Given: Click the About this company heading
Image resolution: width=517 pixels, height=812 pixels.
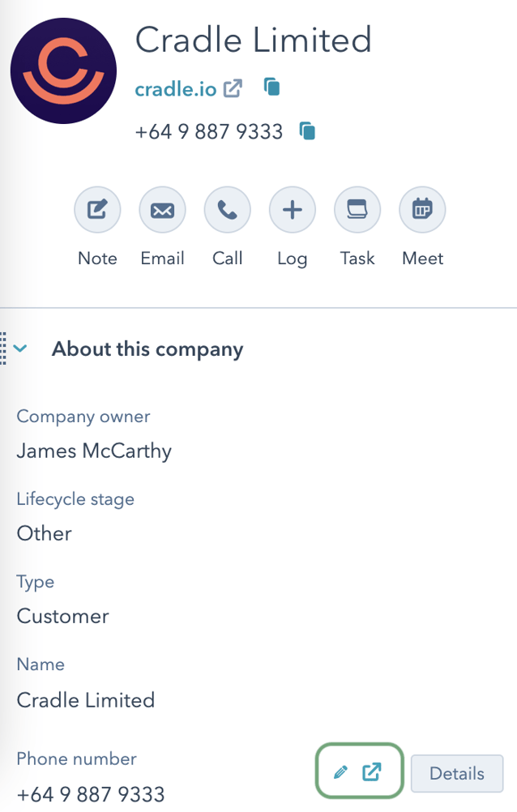Looking at the screenshot, I should point(147,348).
